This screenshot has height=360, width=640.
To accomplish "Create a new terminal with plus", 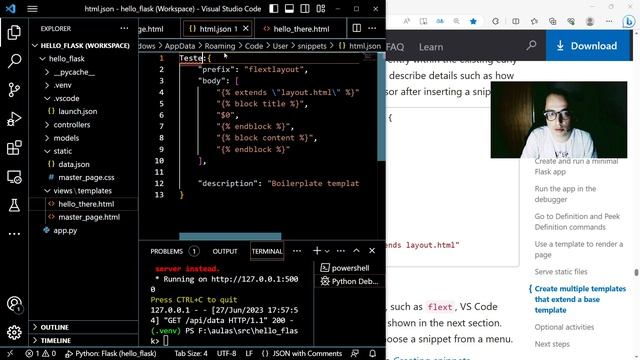I will pyautogui.click(x=317, y=251).
